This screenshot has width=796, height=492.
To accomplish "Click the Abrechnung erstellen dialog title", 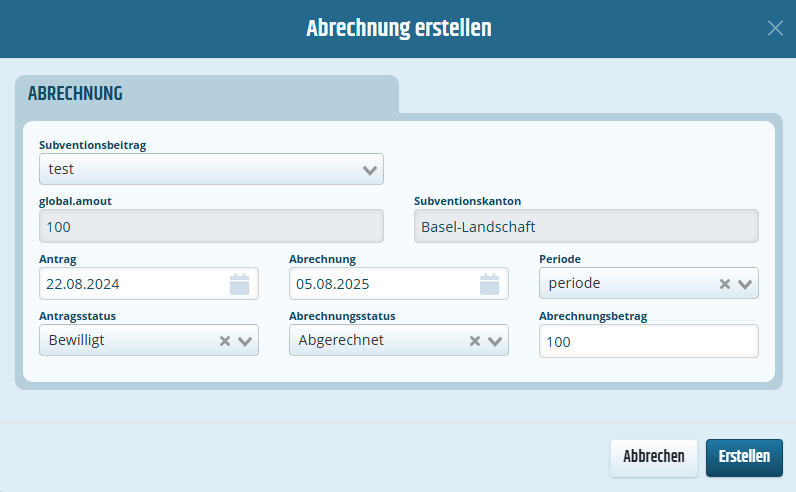I will tap(399, 28).
